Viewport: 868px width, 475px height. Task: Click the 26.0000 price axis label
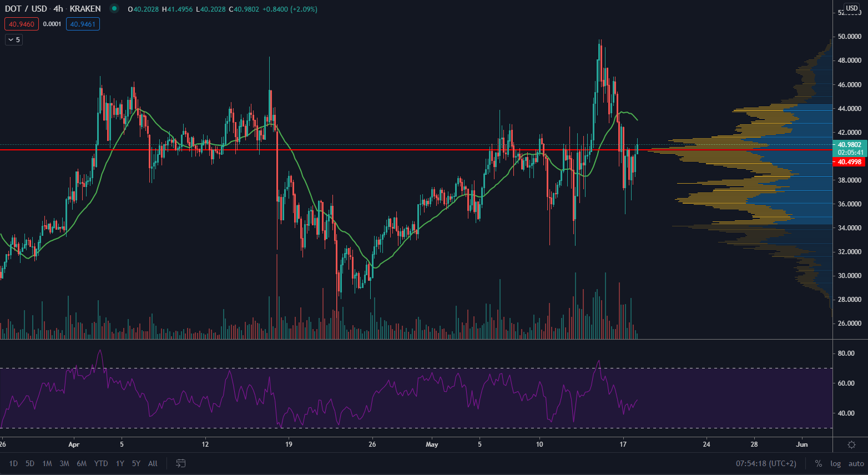tap(850, 324)
